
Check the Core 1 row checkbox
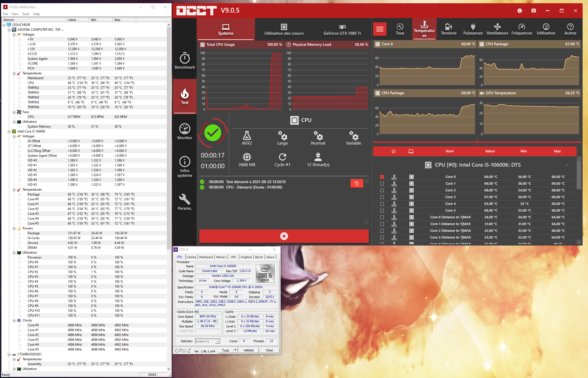pos(382,184)
